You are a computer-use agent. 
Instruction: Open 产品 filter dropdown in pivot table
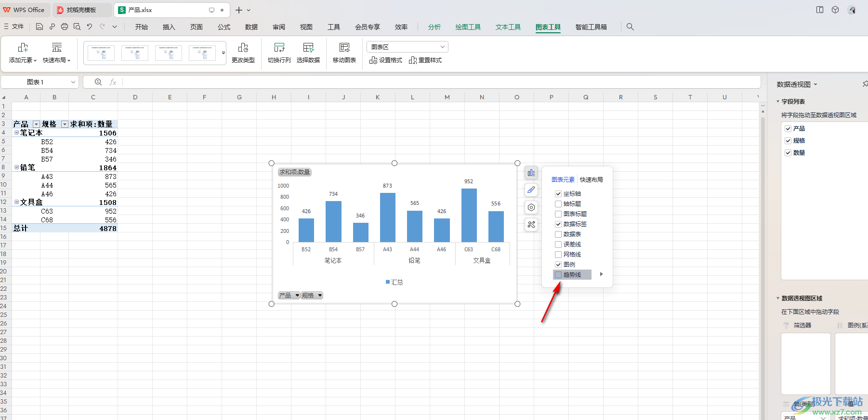click(x=36, y=124)
